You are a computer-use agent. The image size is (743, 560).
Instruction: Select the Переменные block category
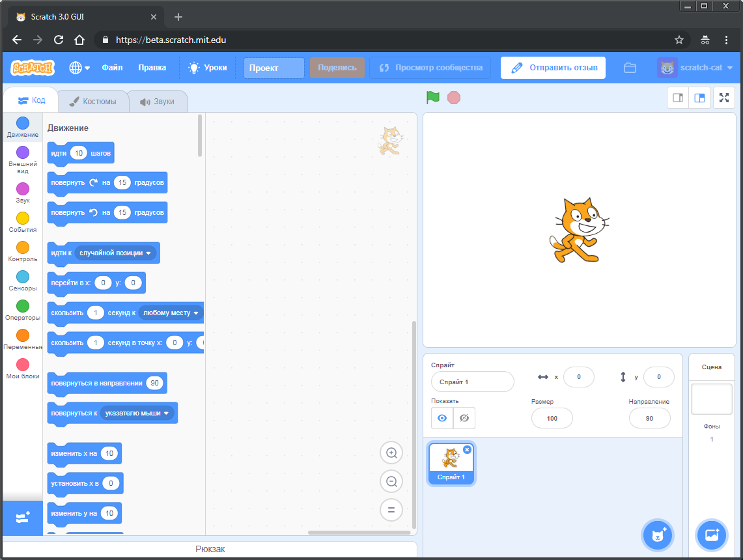pyautogui.click(x=23, y=340)
